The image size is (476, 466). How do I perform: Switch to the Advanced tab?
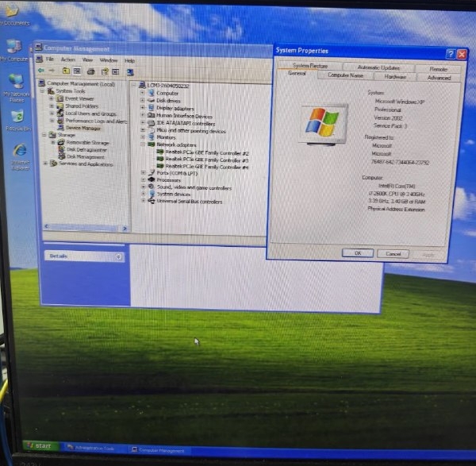click(x=439, y=78)
